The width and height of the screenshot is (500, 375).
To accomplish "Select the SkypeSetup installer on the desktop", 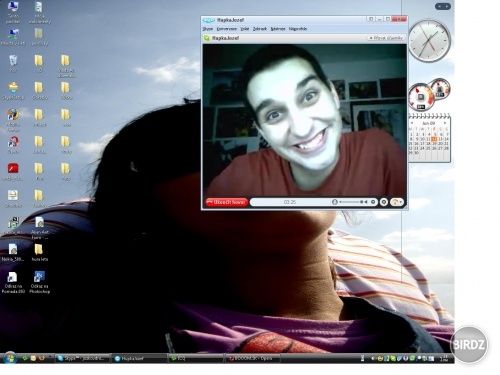I will (x=13, y=91).
